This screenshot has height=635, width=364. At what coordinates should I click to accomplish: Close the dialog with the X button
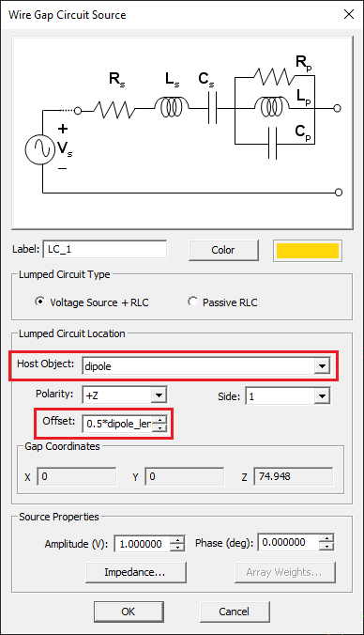[349, 15]
